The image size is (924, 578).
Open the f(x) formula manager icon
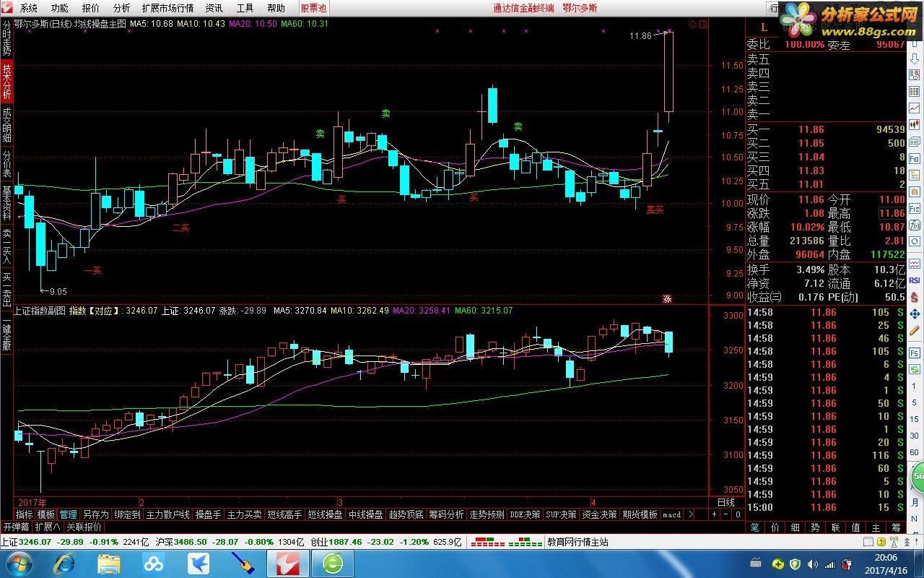coord(915,225)
